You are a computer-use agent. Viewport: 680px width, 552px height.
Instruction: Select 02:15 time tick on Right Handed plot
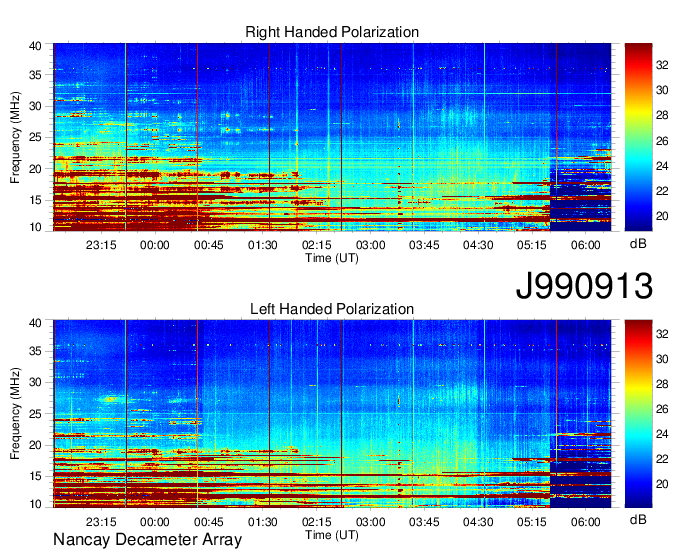317,245
